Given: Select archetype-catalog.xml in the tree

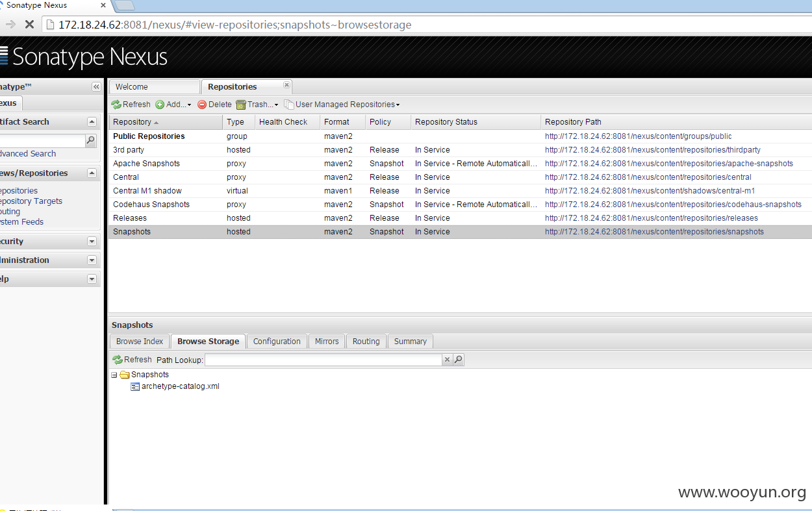Looking at the screenshot, I should (181, 386).
